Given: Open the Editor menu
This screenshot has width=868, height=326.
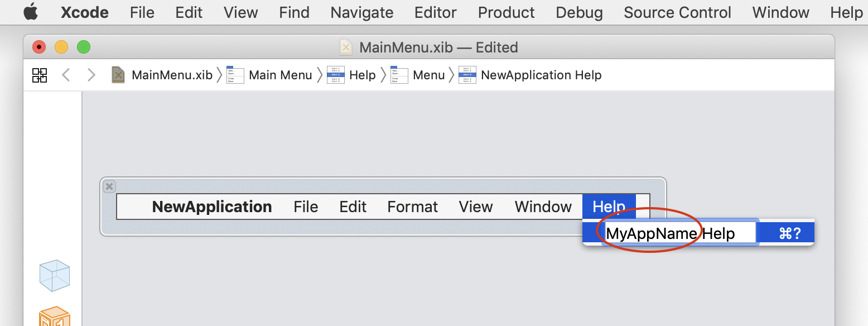Looking at the screenshot, I should coord(435,12).
